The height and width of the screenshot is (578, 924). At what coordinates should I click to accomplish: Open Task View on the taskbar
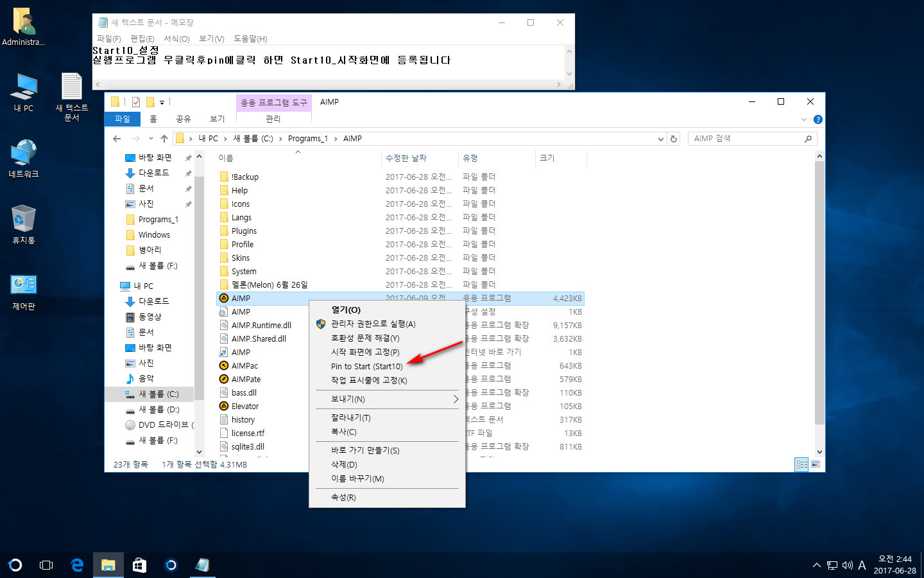point(46,565)
